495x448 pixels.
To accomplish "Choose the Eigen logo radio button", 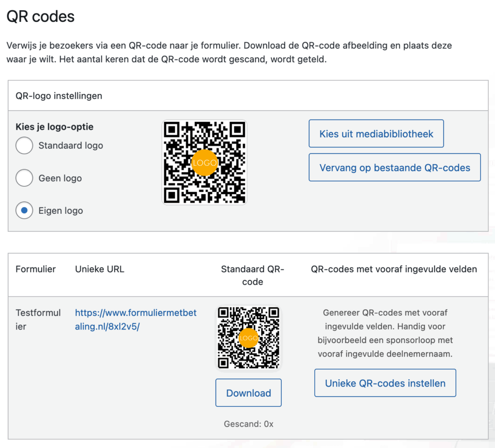I will 24,210.
